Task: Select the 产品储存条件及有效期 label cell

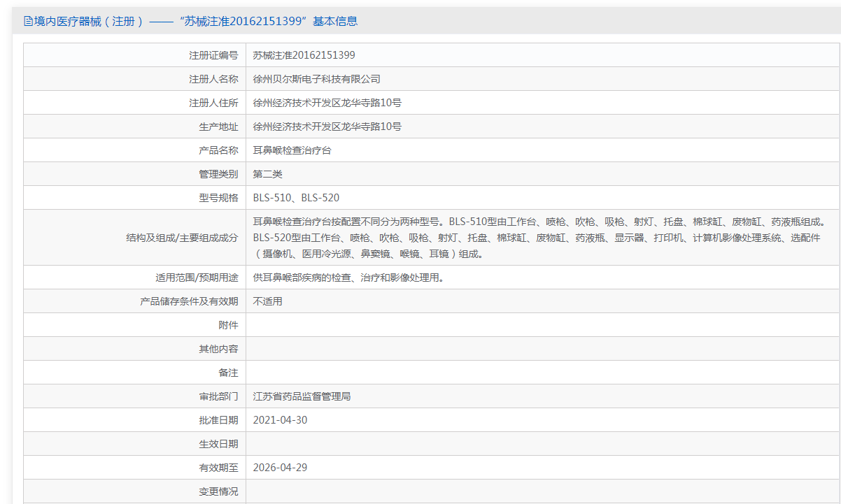Action: [134, 301]
